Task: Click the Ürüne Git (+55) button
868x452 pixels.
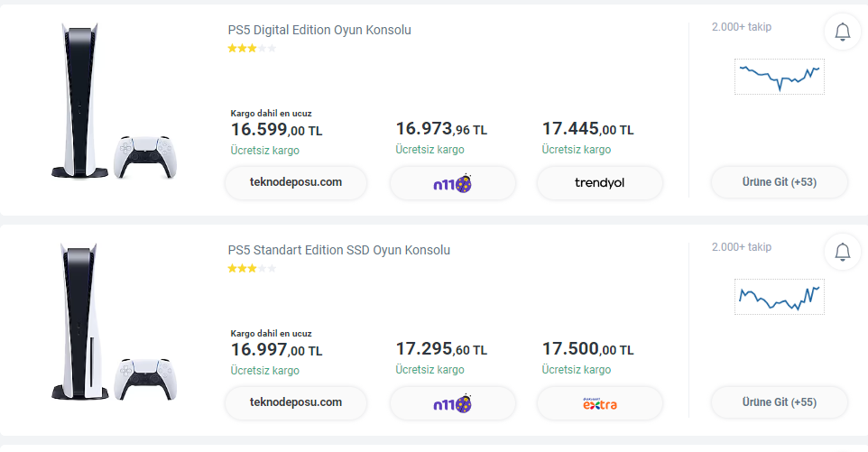Action: click(x=779, y=402)
